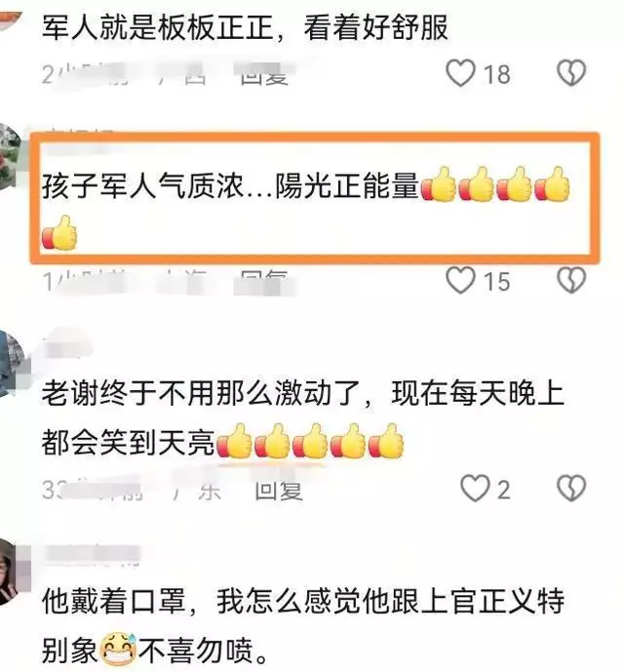Image resolution: width=624 pixels, height=672 pixels.
Task: Open avatar of the 孩子军人气质浓 commenter
Action: tap(10, 155)
